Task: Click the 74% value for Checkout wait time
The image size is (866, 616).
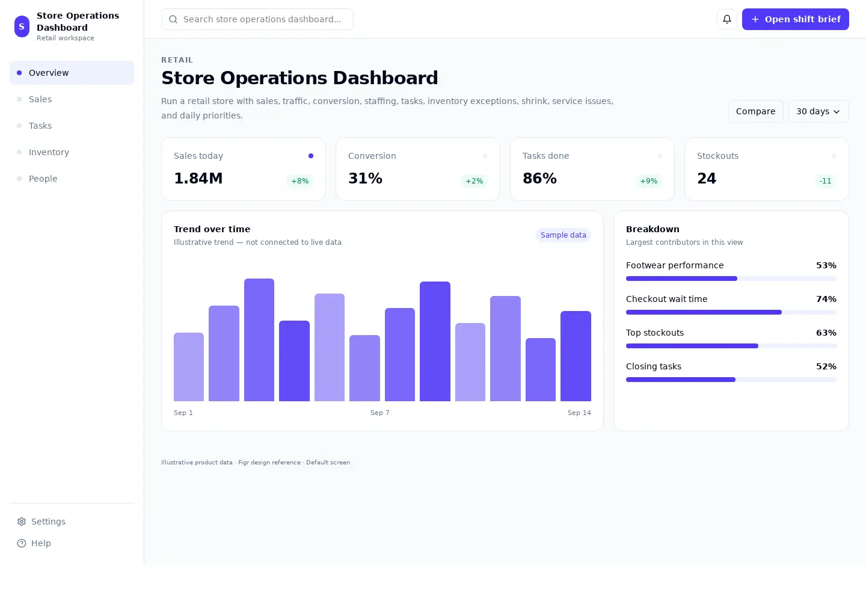Action: pos(826,299)
